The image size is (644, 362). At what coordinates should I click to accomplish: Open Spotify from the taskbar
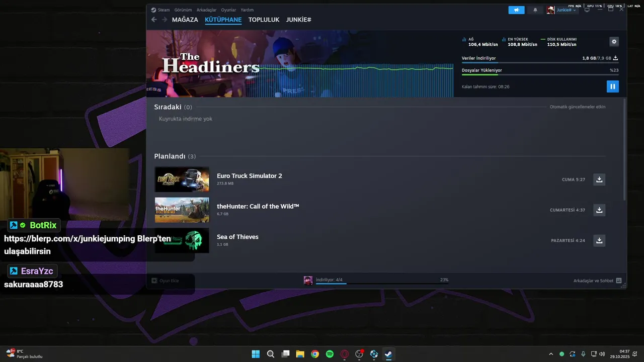330,354
